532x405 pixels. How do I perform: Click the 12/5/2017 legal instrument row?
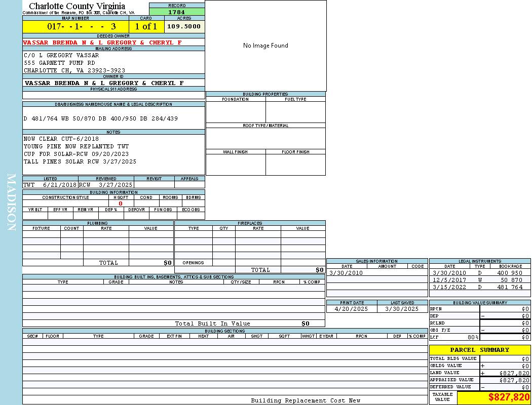pos(479,280)
